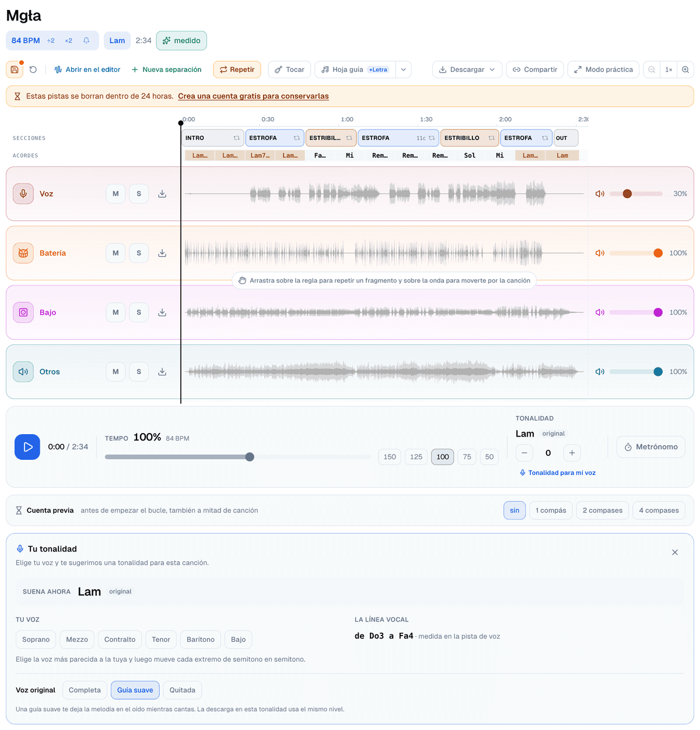Screen dimensions: 700x730
Task: Open the Descargar dropdown menu
Action: click(x=467, y=69)
